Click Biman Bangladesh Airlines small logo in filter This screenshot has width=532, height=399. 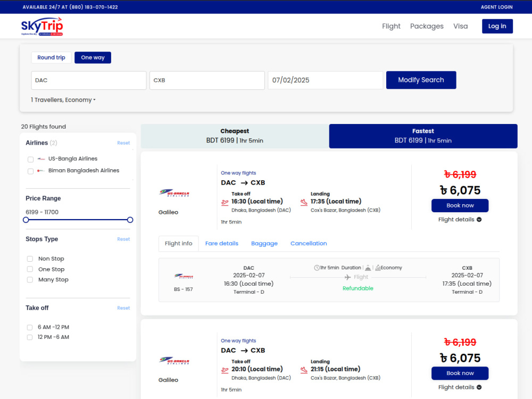[41, 171]
